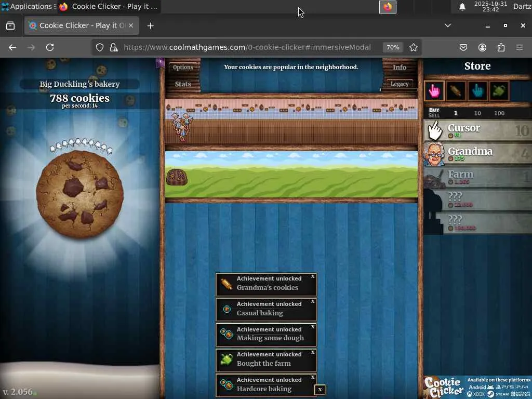Select the locked 130,000-cookie building
This screenshot has width=532, height=399.
(x=478, y=223)
